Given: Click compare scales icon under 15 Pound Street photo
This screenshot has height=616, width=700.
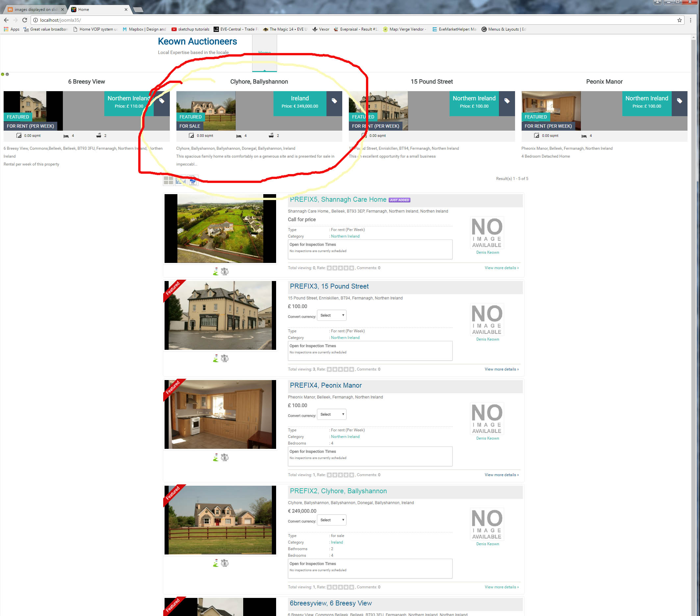Looking at the screenshot, I should [225, 358].
